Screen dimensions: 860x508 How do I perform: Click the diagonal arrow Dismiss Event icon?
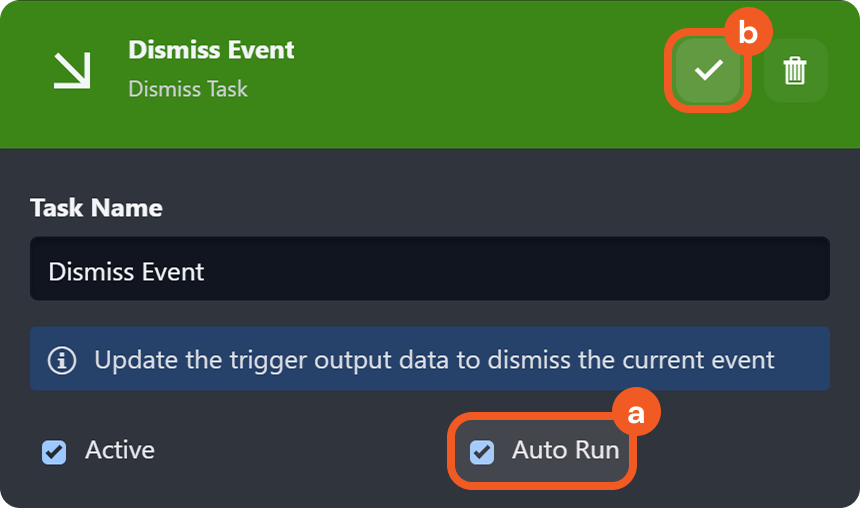click(x=71, y=70)
